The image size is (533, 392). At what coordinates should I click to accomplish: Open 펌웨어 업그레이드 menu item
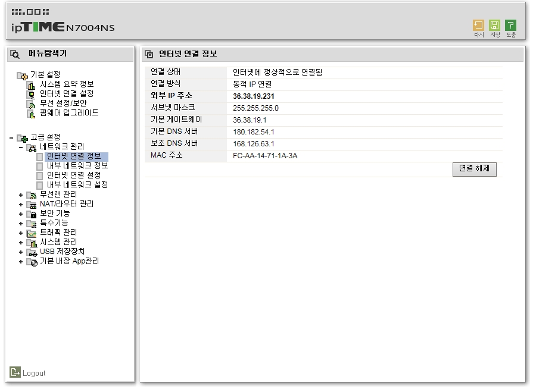pos(69,112)
